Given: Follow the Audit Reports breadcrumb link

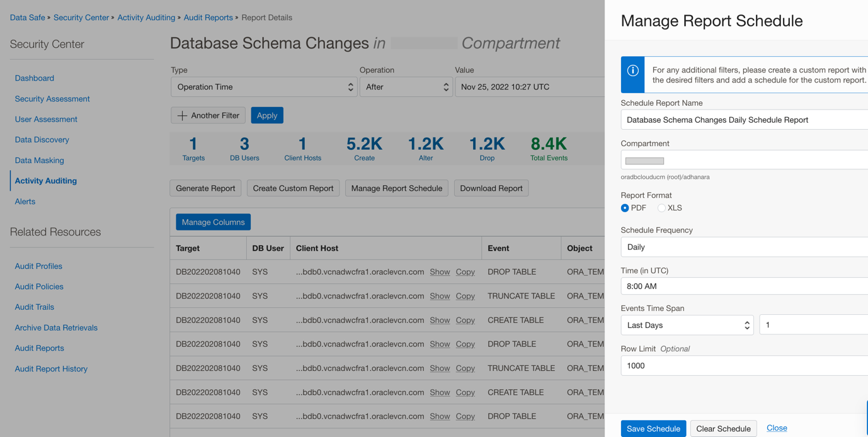Looking at the screenshot, I should [x=208, y=17].
